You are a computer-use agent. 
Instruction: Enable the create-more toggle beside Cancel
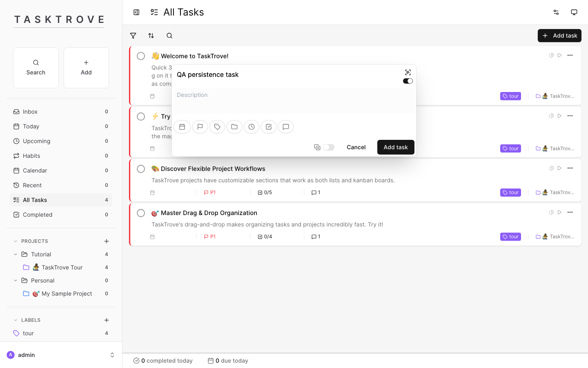click(x=329, y=147)
